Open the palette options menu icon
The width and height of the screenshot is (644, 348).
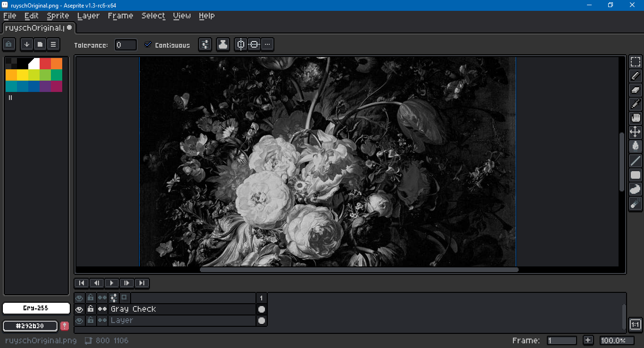tap(53, 44)
